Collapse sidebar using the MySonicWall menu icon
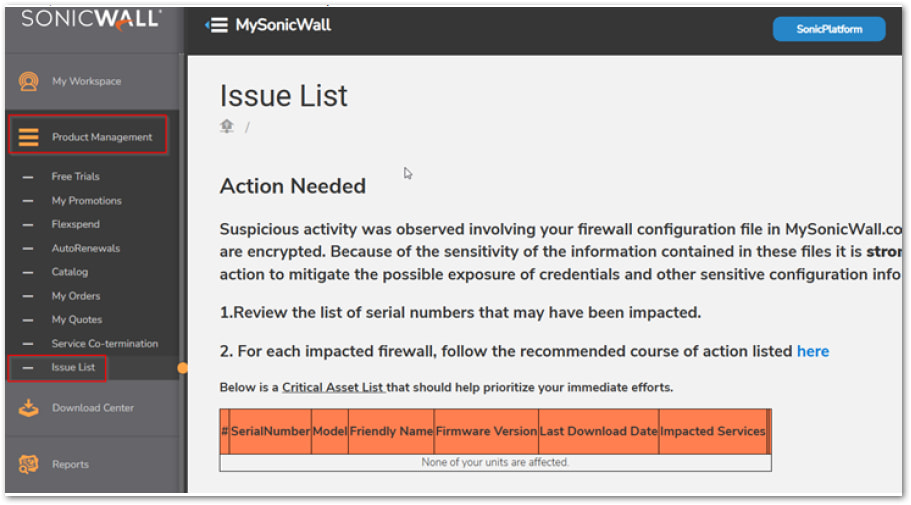 click(216, 26)
